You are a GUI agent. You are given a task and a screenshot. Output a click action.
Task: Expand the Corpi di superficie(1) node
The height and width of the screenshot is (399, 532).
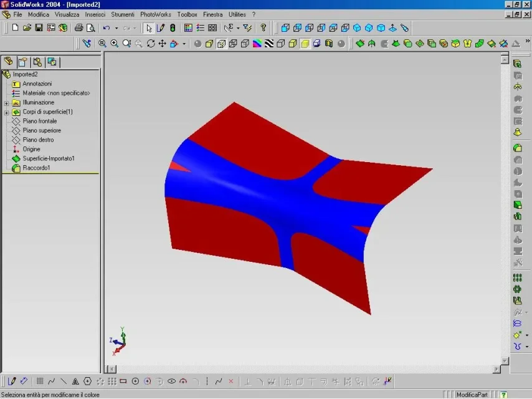click(x=6, y=112)
